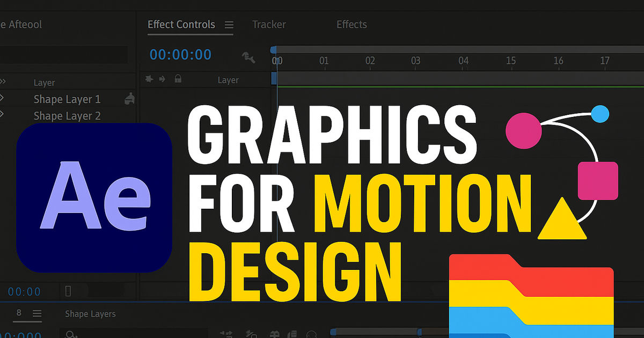
Task: Click the Layer column header beside lock icon
Action: pyautogui.click(x=228, y=80)
